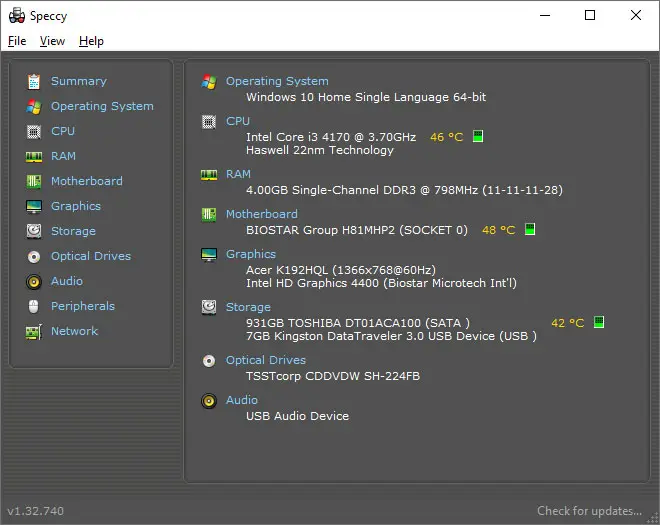Viewport: 660px width, 525px height.
Task: Click the Windows 10 Home Single Language text
Action: tap(366, 97)
